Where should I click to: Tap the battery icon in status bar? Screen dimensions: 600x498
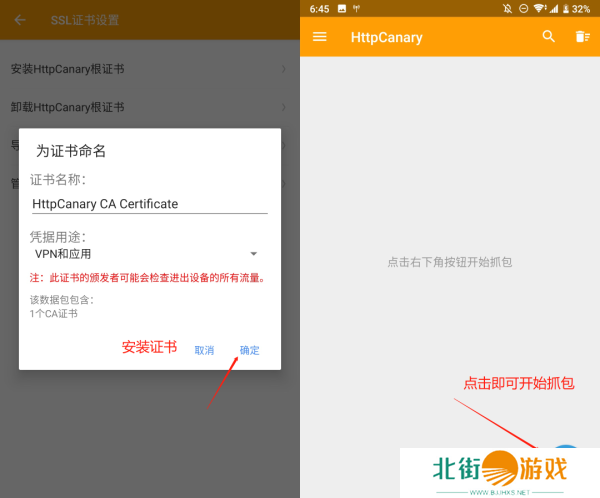click(x=563, y=8)
